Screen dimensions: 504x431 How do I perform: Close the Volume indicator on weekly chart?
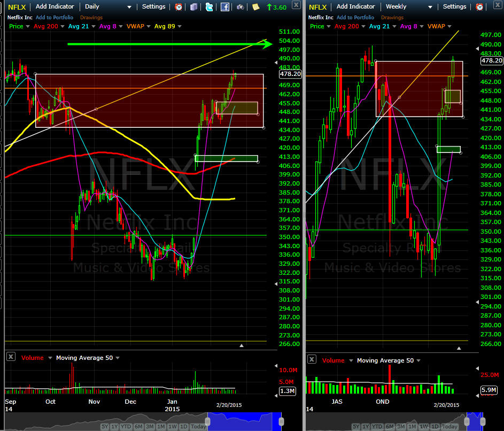tap(312, 359)
